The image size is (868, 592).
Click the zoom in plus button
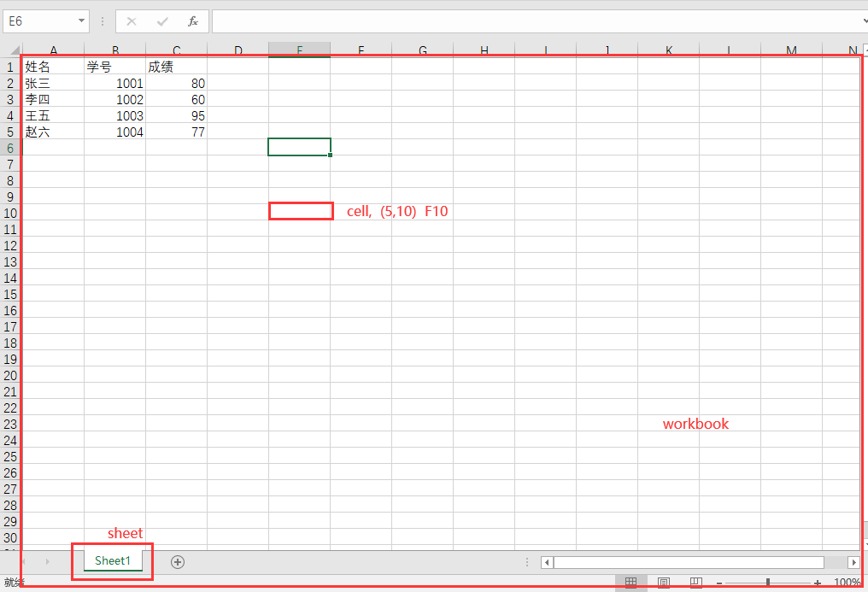818,583
